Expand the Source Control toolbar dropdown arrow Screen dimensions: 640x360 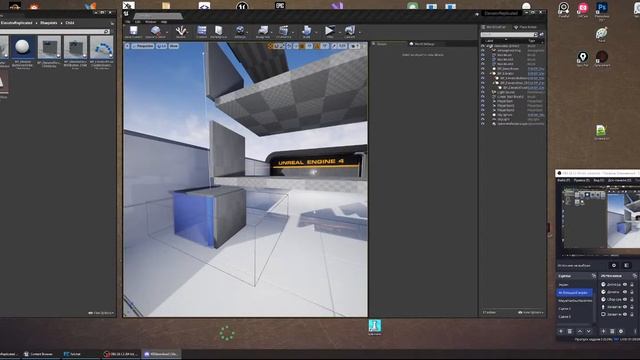pos(166,32)
